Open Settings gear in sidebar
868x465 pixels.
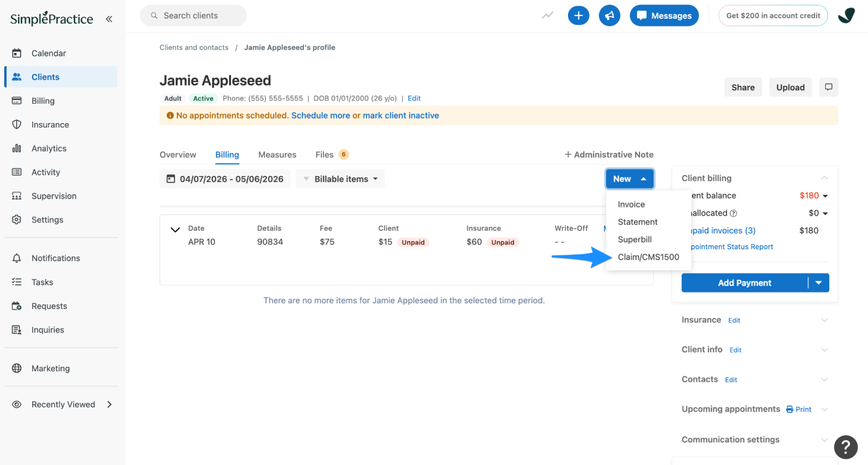click(17, 219)
